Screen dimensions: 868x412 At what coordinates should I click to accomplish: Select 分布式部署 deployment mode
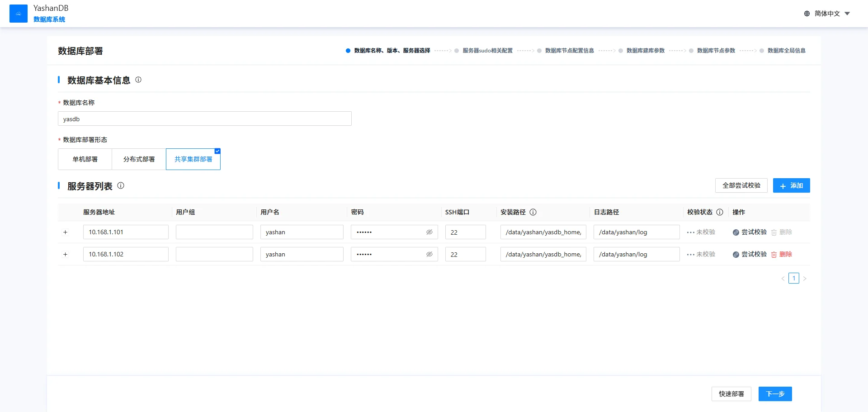pos(139,159)
